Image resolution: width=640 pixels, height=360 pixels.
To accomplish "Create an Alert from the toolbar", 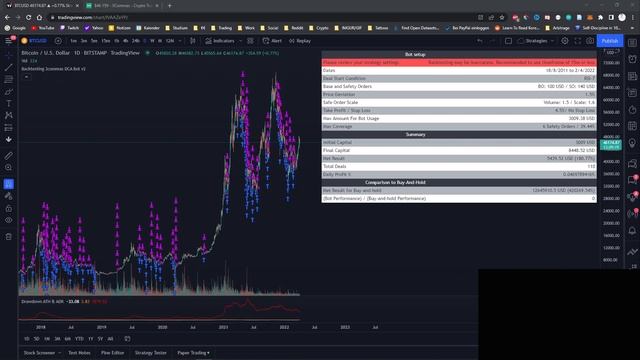I will tap(272, 41).
